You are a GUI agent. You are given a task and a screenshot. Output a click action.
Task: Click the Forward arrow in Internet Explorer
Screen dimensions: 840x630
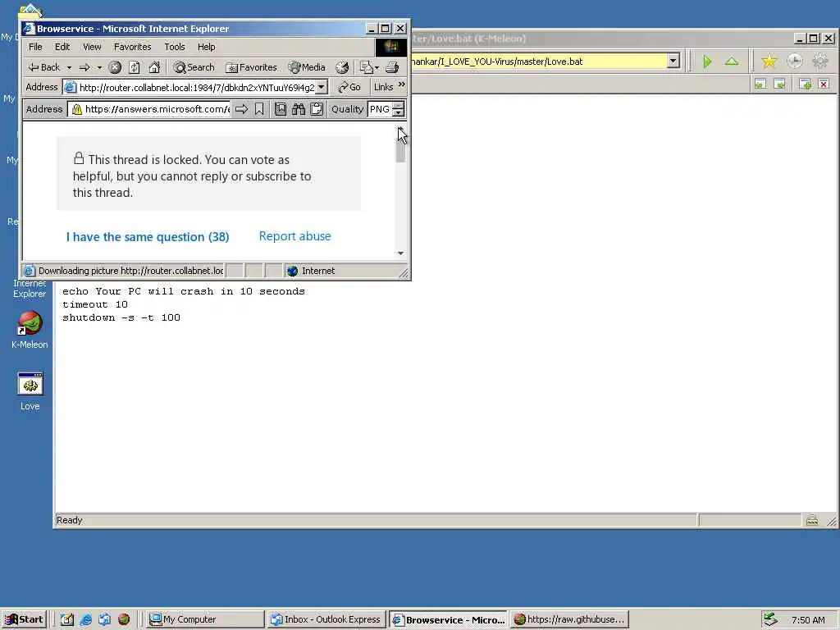click(84, 67)
